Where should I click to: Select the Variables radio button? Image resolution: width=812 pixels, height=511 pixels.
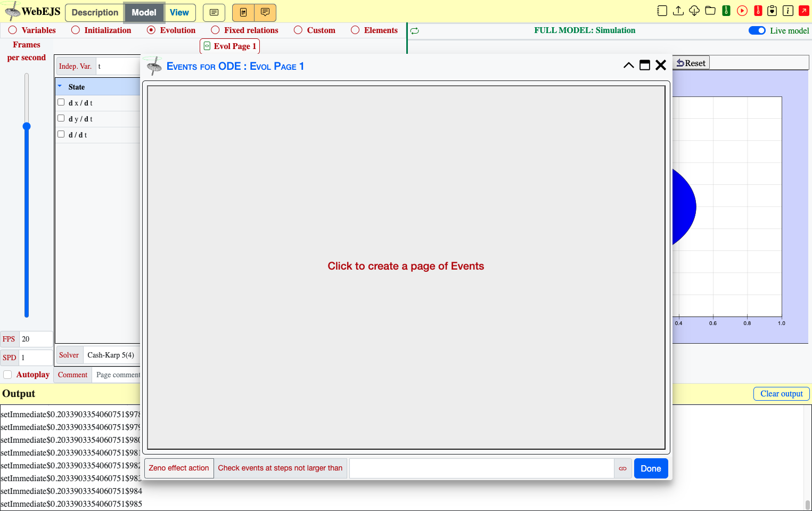[13, 30]
